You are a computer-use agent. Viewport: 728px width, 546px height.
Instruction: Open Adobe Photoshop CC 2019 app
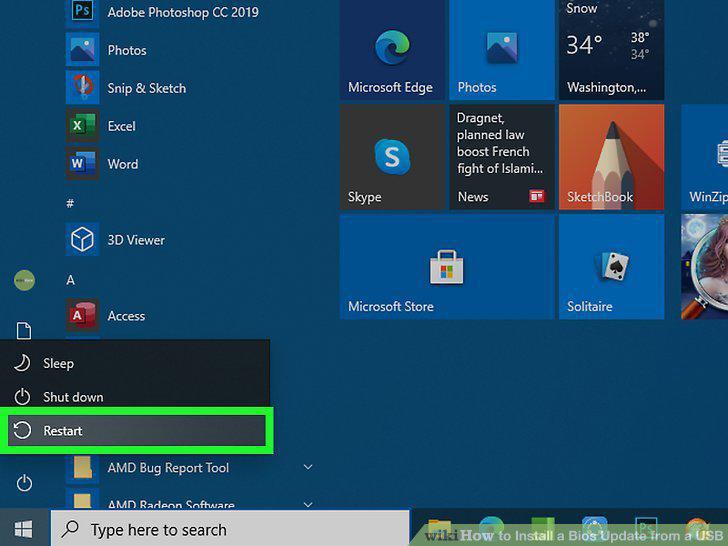point(162,12)
